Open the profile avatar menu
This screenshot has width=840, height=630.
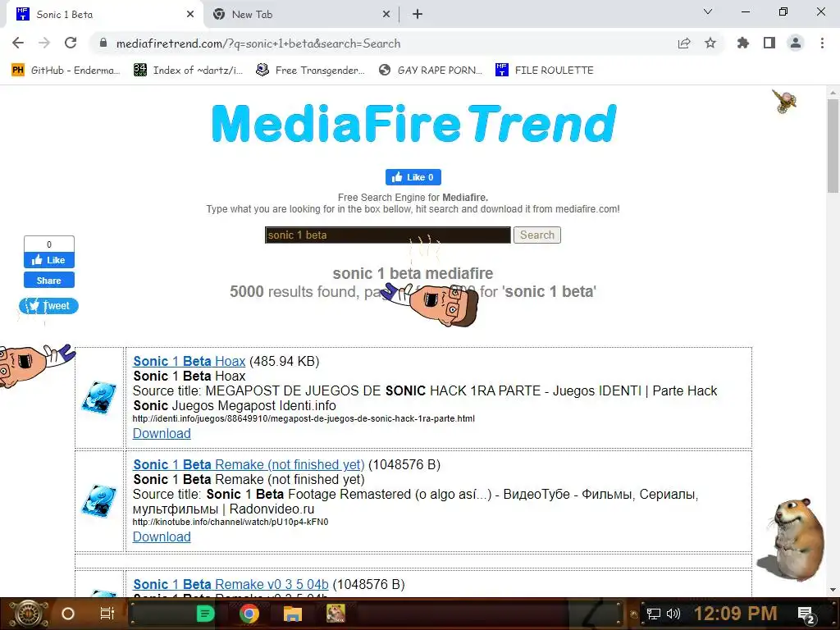coord(796,43)
